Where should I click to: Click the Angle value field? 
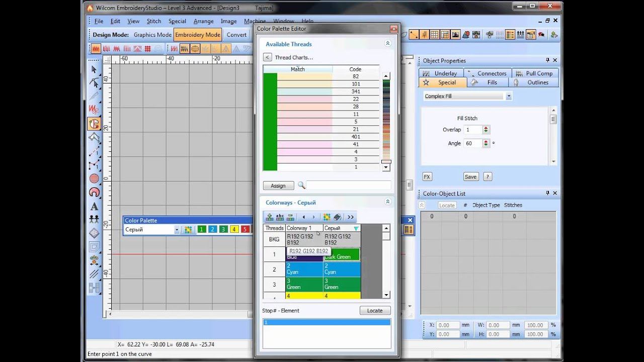click(472, 143)
